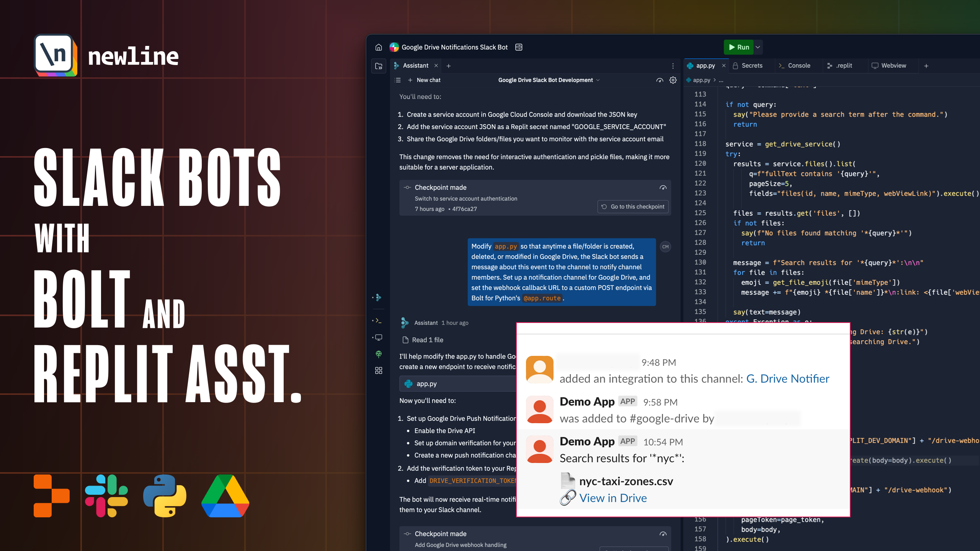Screen dimensions: 980x551
Task: Switch to the Console tab
Action: click(798, 66)
